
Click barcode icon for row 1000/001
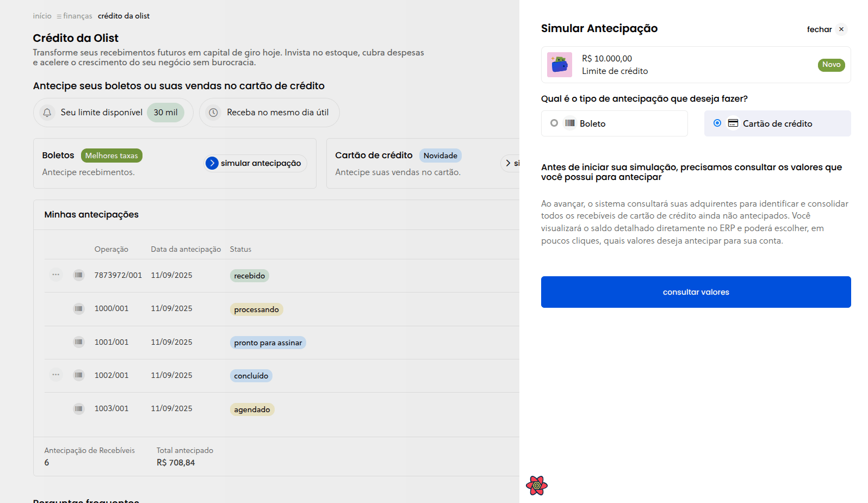pyautogui.click(x=79, y=309)
